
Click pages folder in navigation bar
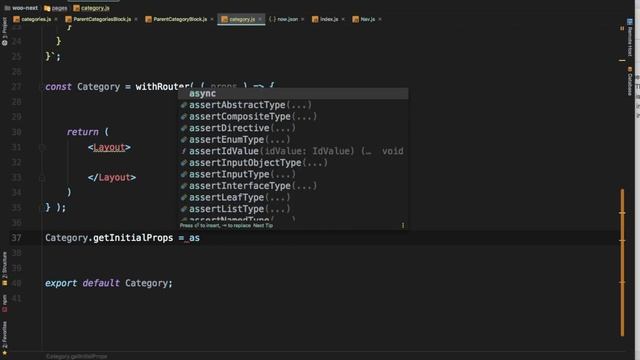coord(56,8)
